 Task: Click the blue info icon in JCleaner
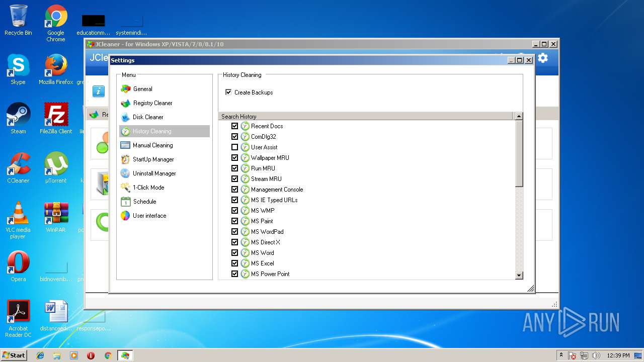99,91
